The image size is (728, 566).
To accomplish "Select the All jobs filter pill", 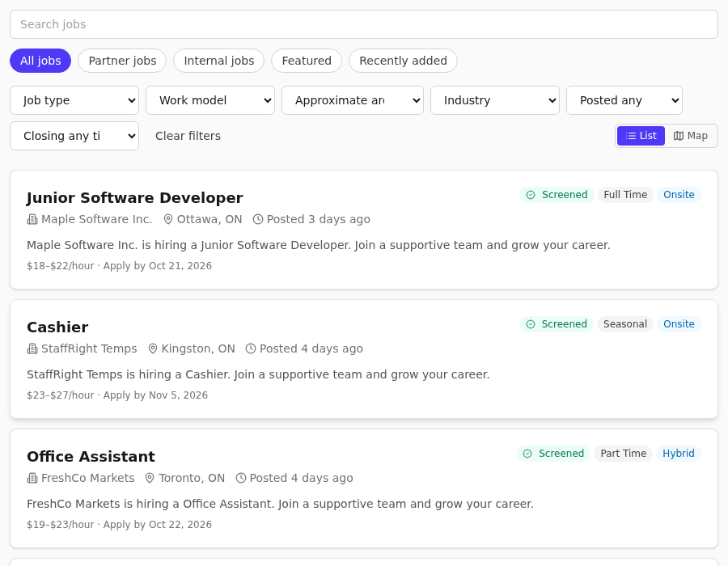I will click(x=40, y=61).
